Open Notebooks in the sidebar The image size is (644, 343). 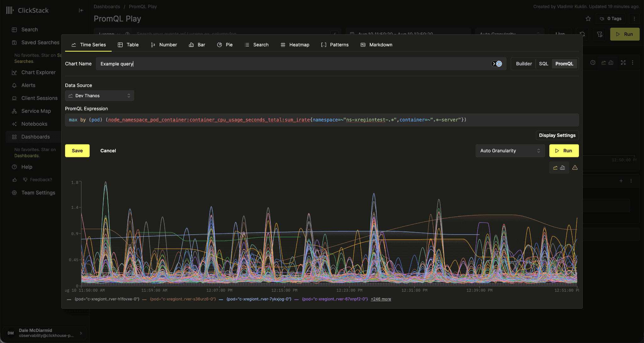(34, 124)
